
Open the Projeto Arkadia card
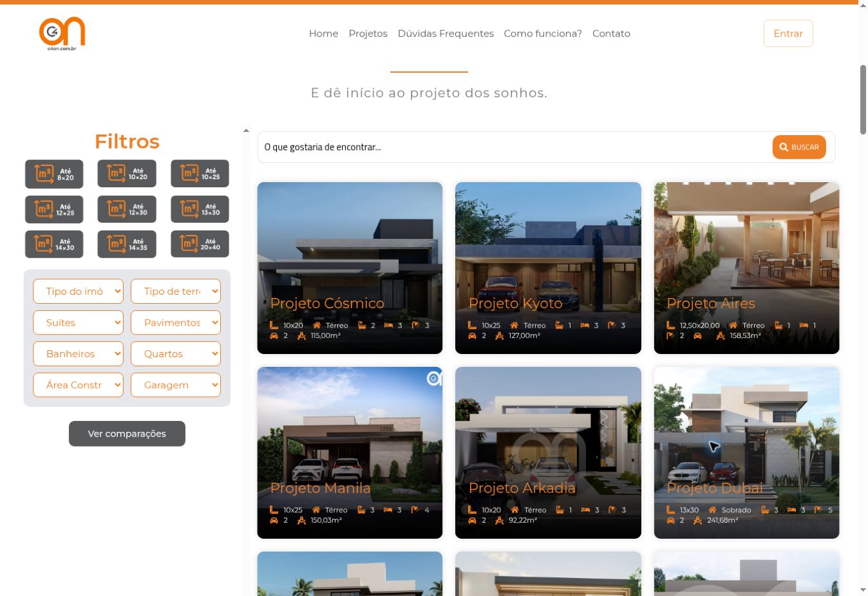pyautogui.click(x=548, y=452)
